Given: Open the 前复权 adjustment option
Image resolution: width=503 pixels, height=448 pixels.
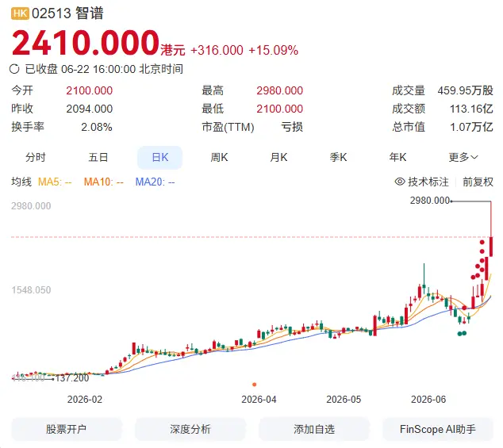Looking at the screenshot, I should 478,182.
